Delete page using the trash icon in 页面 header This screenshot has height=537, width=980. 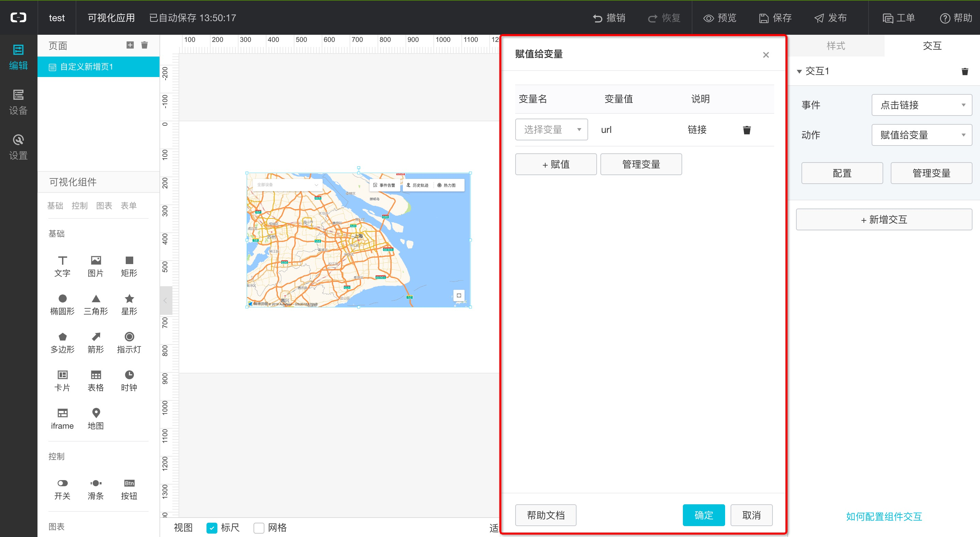(144, 45)
